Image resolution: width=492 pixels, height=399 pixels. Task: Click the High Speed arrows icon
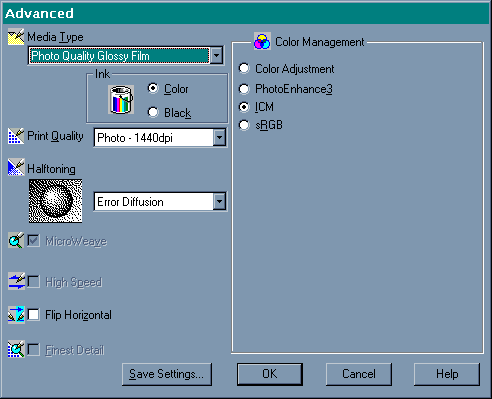[16, 281]
